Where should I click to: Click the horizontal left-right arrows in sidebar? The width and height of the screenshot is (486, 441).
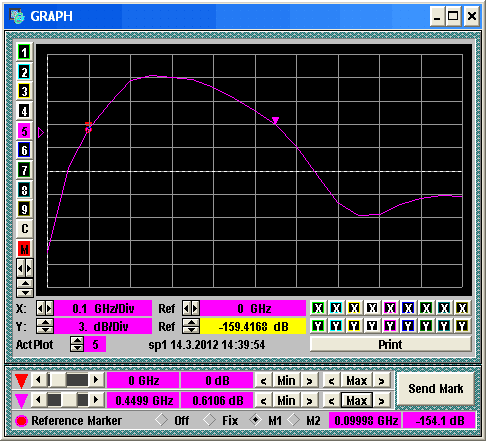point(25,268)
